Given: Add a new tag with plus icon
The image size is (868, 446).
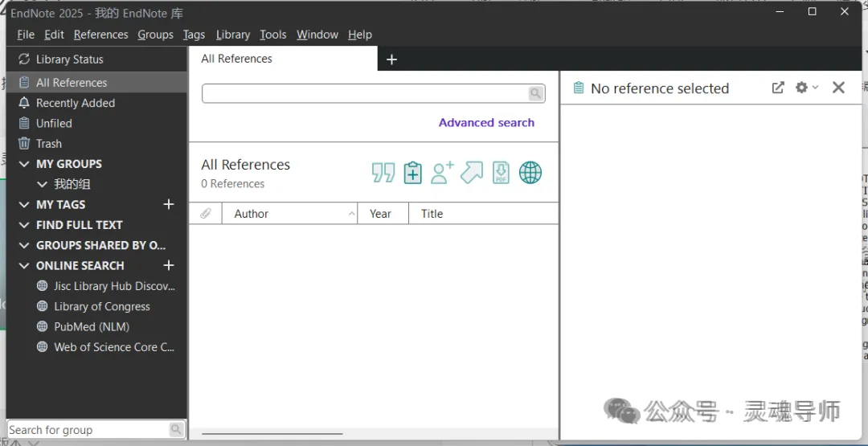Looking at the screenshot, I should pos(169,205).
